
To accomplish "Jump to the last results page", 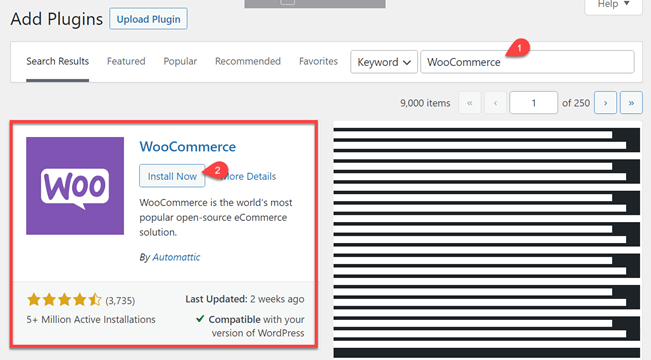I will click(631, 103).
